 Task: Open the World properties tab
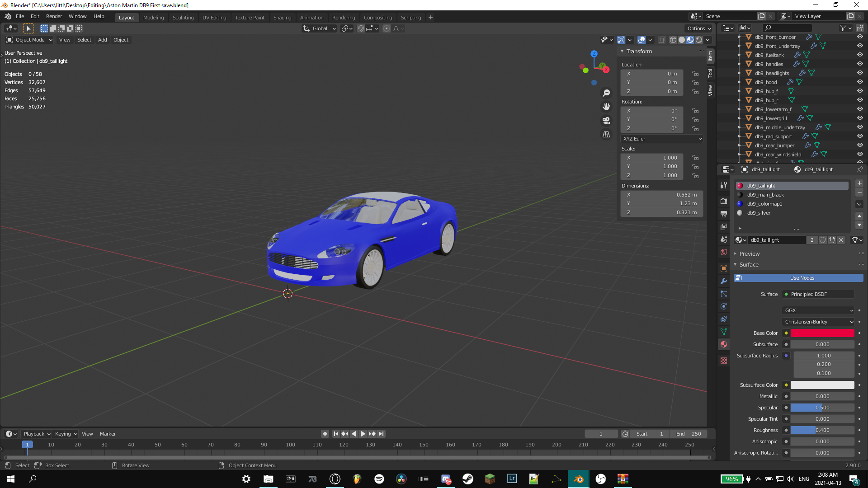[724, 252]
